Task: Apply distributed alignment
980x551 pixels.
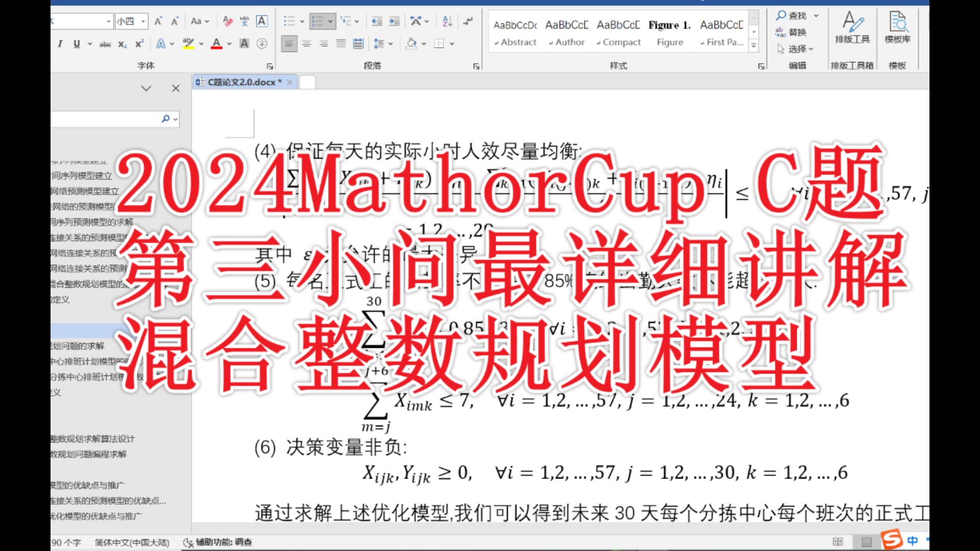Action: click(x=358, y=44)
